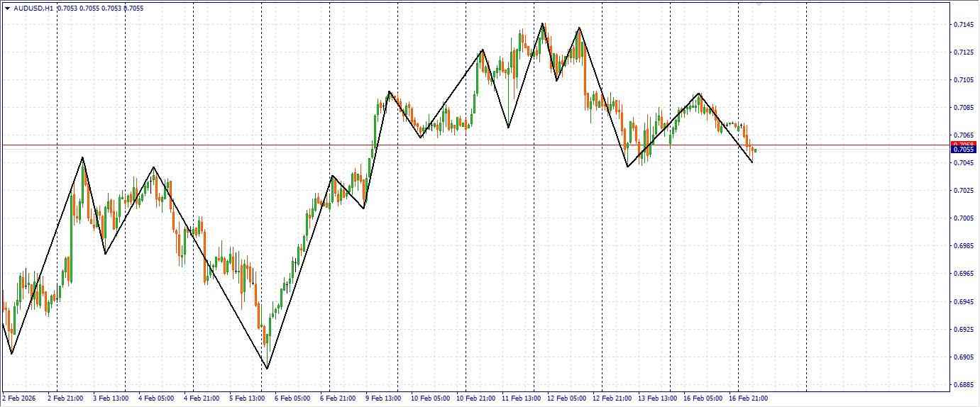Screen dimensions: 980x407
Task: Click the 2 Feb 2026 date label
Action: pos(19,398)
